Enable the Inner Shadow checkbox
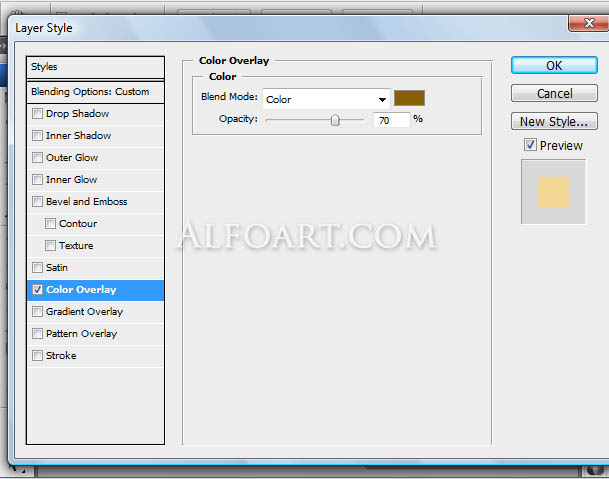Viewport: 609px width, 479px height. [x=37, y=136]
